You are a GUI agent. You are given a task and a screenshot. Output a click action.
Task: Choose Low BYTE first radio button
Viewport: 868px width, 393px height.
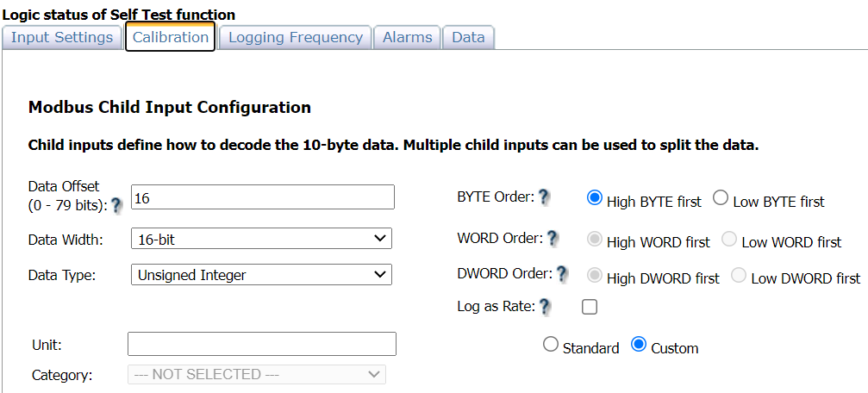click(x=721, y=197)
